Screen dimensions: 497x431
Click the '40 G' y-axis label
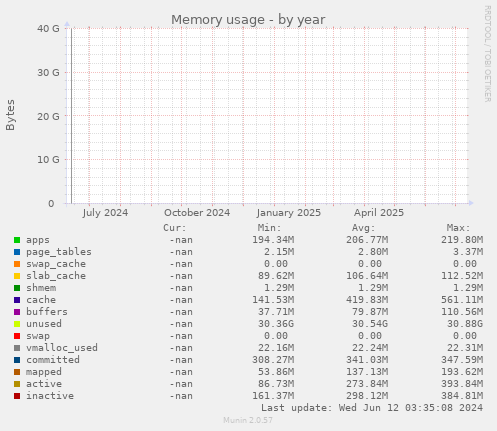click(48, 29)
